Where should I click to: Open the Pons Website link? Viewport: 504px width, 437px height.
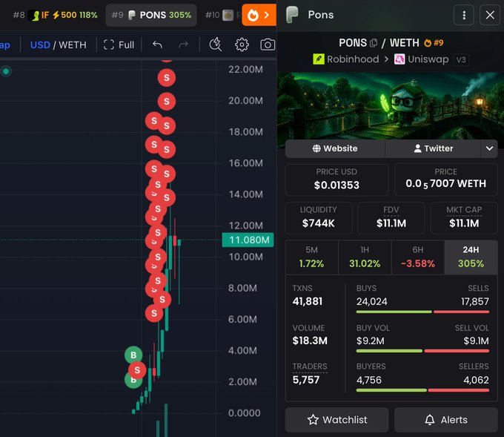pyautogui.click(x=335, y=148)
